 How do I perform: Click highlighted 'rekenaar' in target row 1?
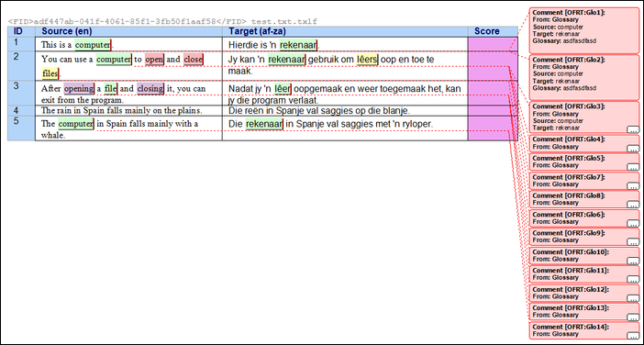pos(298,45)
